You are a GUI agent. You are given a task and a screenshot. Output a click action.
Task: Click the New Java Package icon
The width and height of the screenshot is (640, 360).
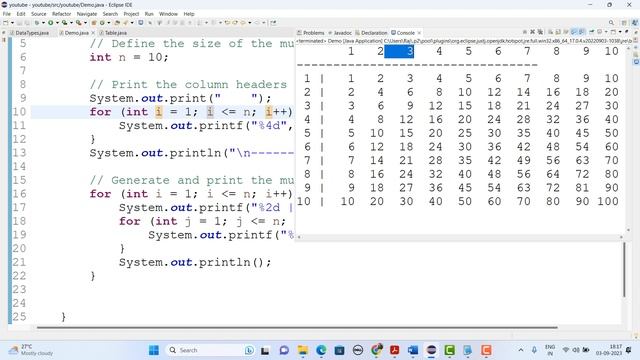point(93,22)
